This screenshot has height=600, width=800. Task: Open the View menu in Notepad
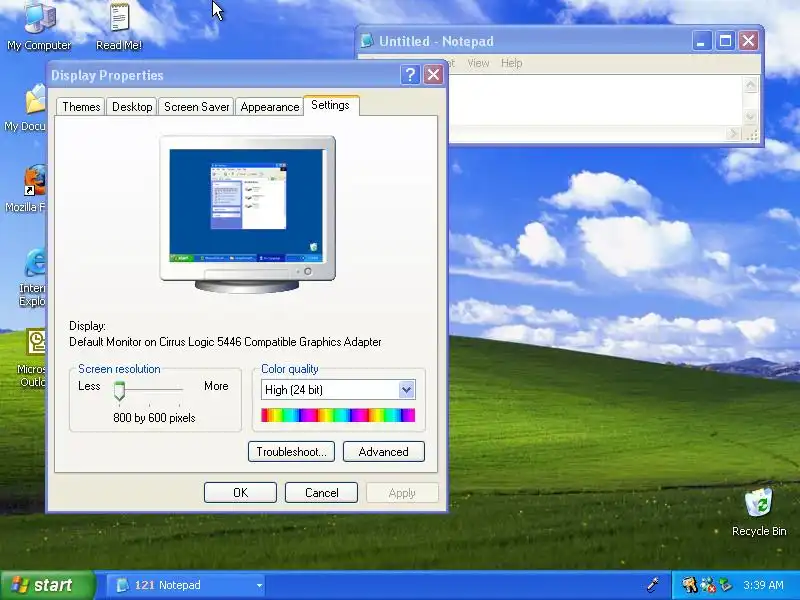(478, 63)
